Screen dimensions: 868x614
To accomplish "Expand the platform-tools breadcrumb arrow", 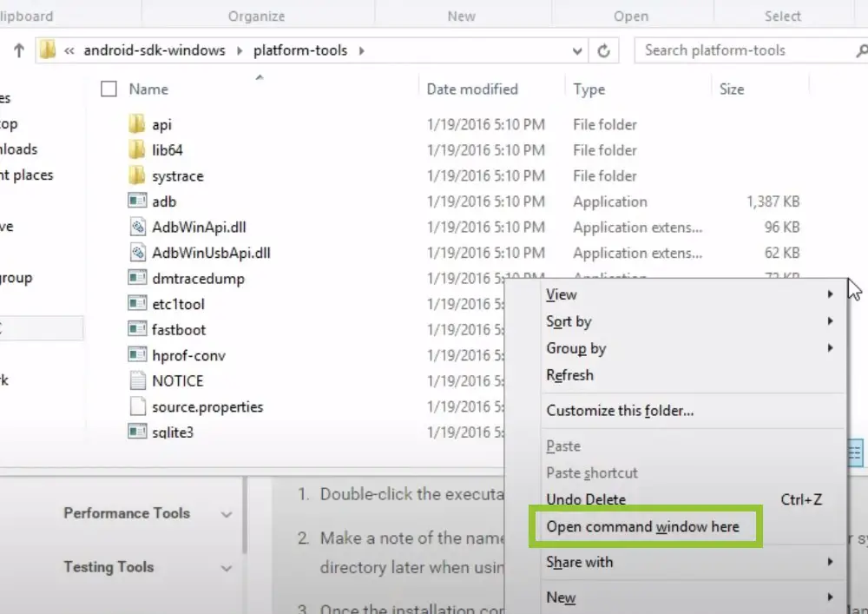I will [361, 51].
